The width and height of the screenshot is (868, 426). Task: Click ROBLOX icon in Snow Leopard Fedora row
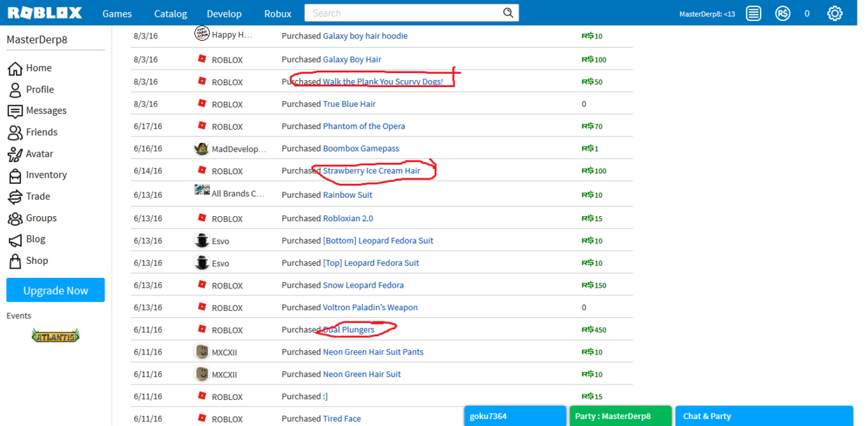click(202, 284)
